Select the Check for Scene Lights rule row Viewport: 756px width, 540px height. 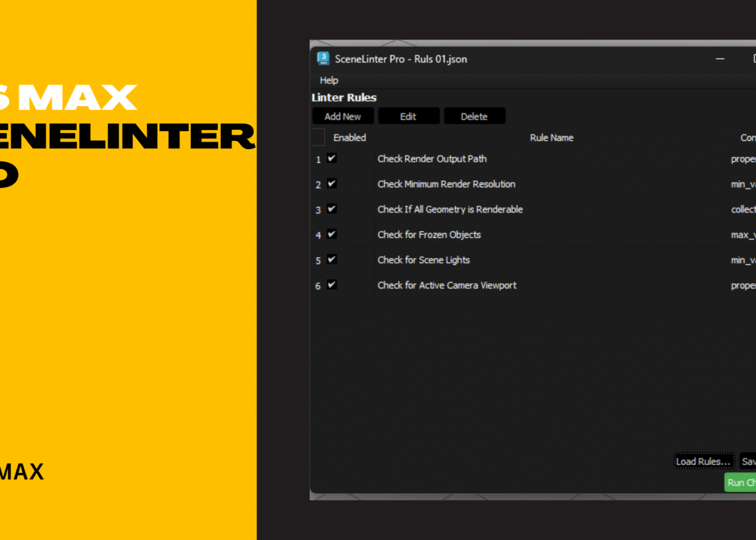click(424, 260)
